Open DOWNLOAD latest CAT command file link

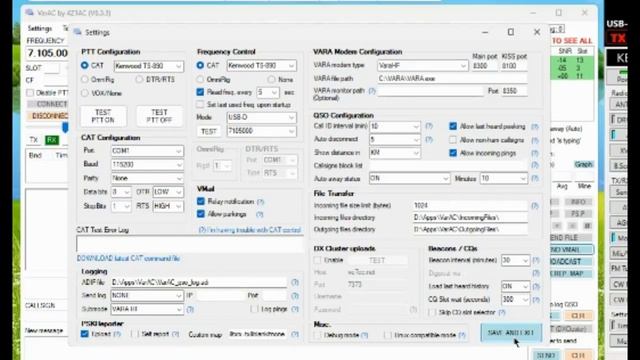click(x=128, y=258)
